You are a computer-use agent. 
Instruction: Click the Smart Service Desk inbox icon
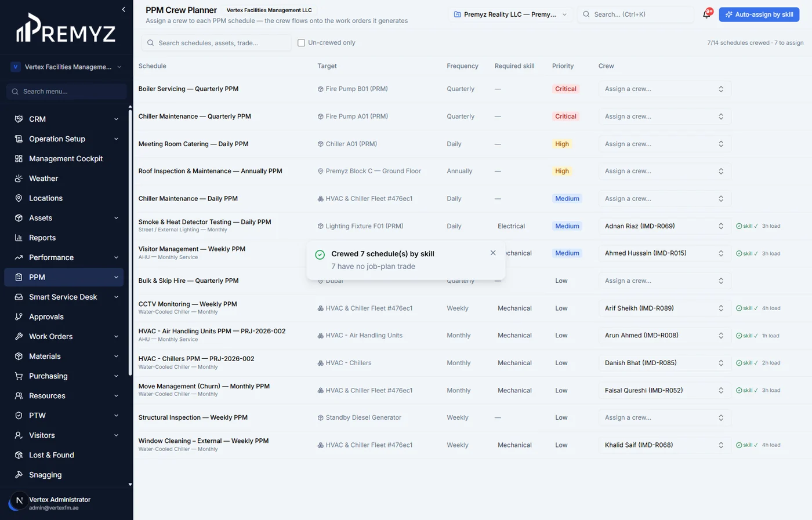pyautogui.click(x=19, y=297)
